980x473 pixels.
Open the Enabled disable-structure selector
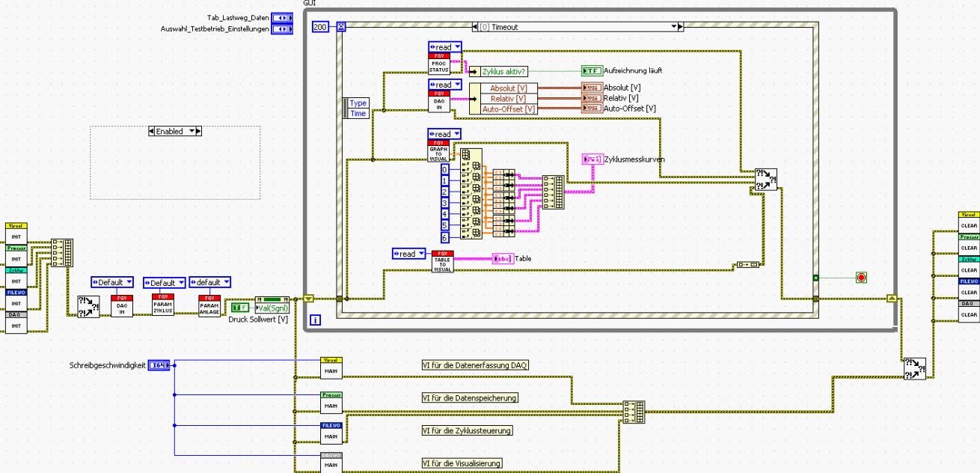pos(176,131)
